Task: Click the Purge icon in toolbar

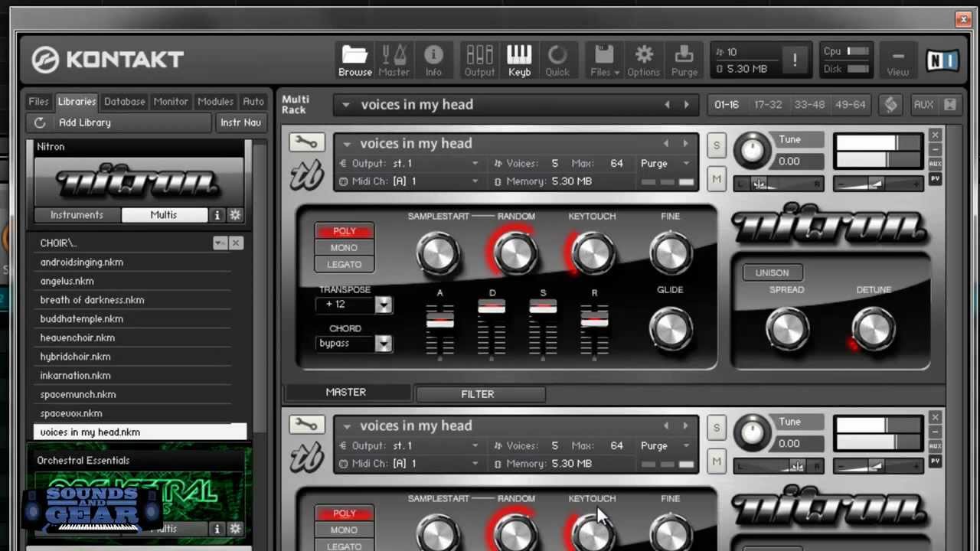Action: point(684,60)
